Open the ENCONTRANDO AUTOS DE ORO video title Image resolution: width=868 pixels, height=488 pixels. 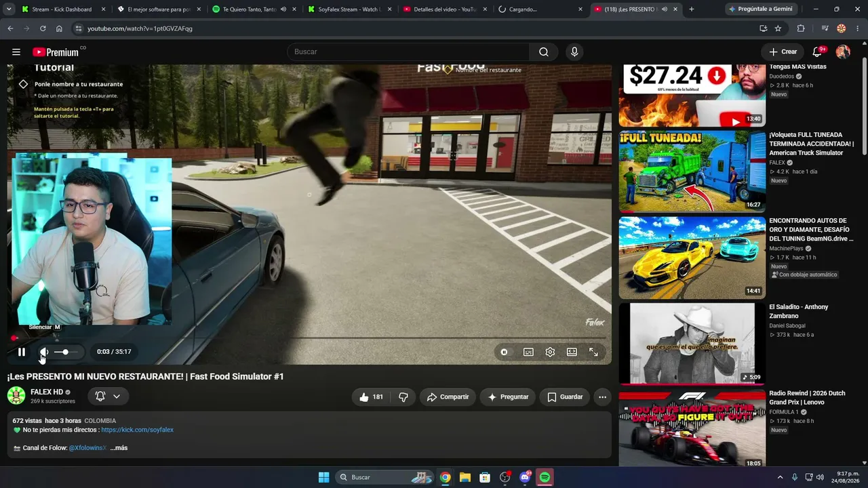811,230
